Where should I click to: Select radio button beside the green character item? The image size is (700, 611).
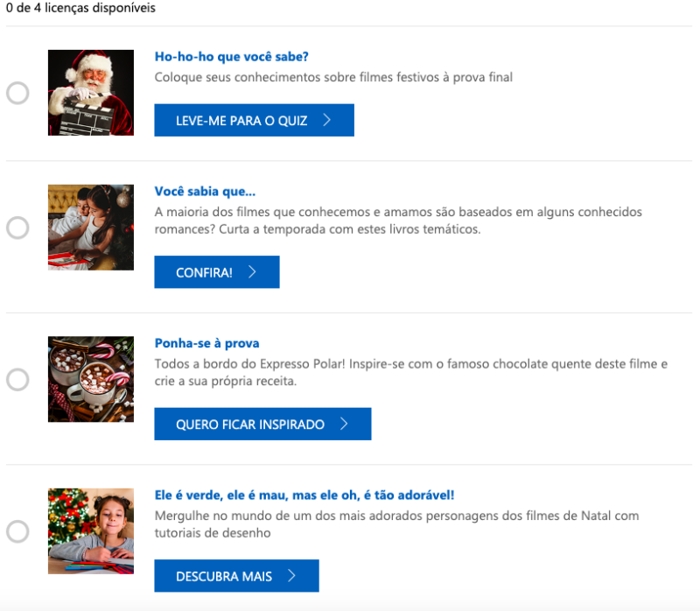tap(17, 531)
